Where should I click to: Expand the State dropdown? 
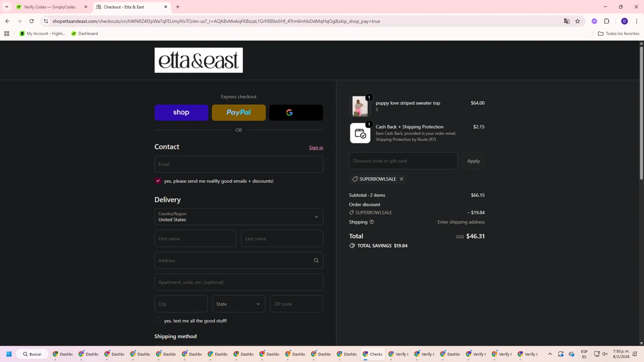point(239,304)
